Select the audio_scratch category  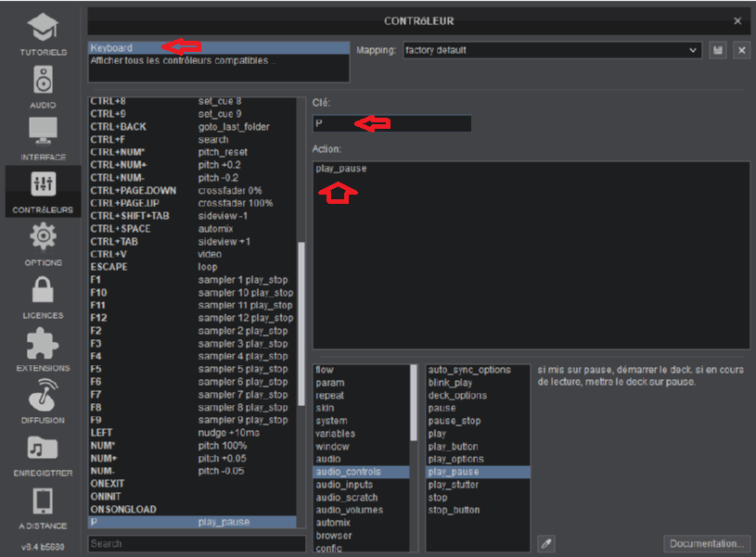348,498
